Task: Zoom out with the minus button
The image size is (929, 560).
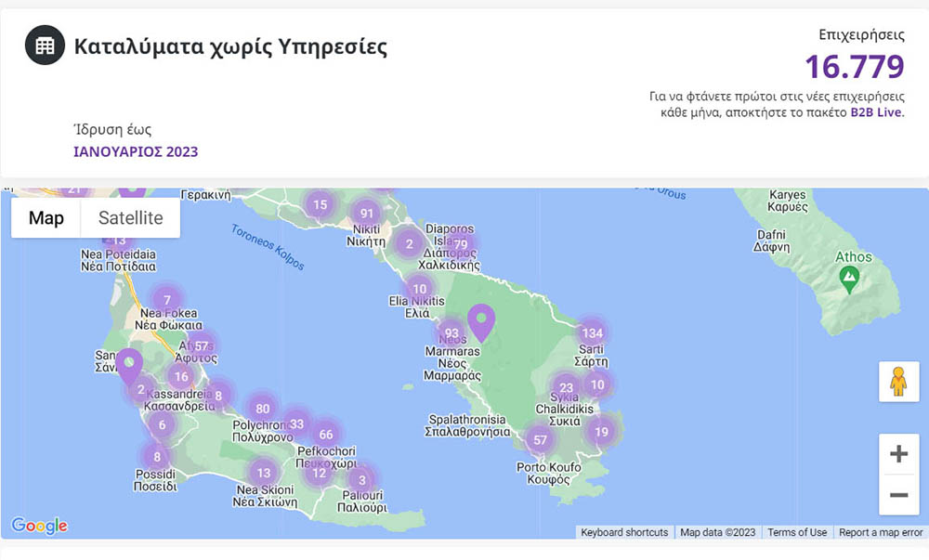Action: coord(898,495)
